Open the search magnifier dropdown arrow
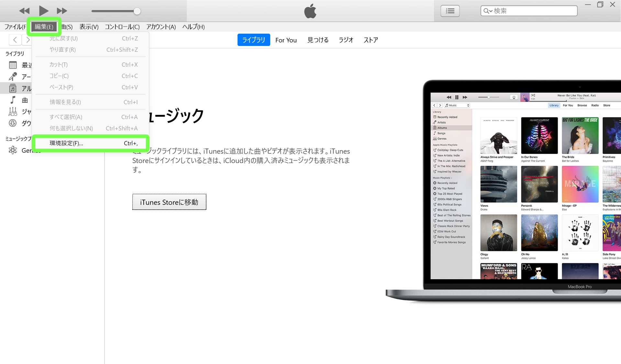Screen dimensions: 621x364 488,11
